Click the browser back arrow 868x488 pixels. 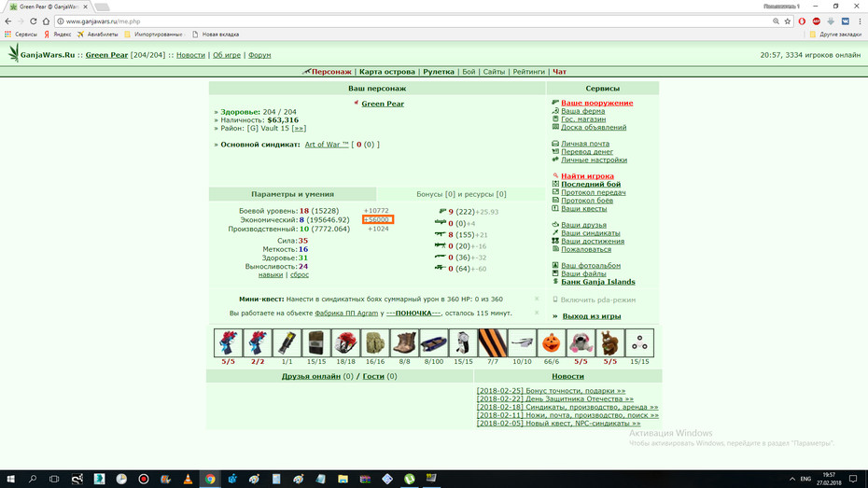[x=7, y=21]
